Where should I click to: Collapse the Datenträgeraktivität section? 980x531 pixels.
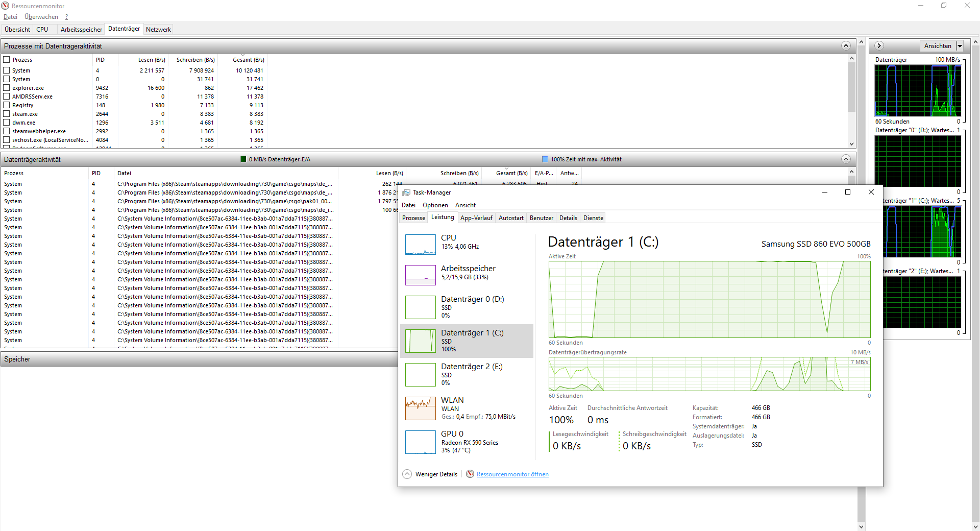click(x=846, y=159)
